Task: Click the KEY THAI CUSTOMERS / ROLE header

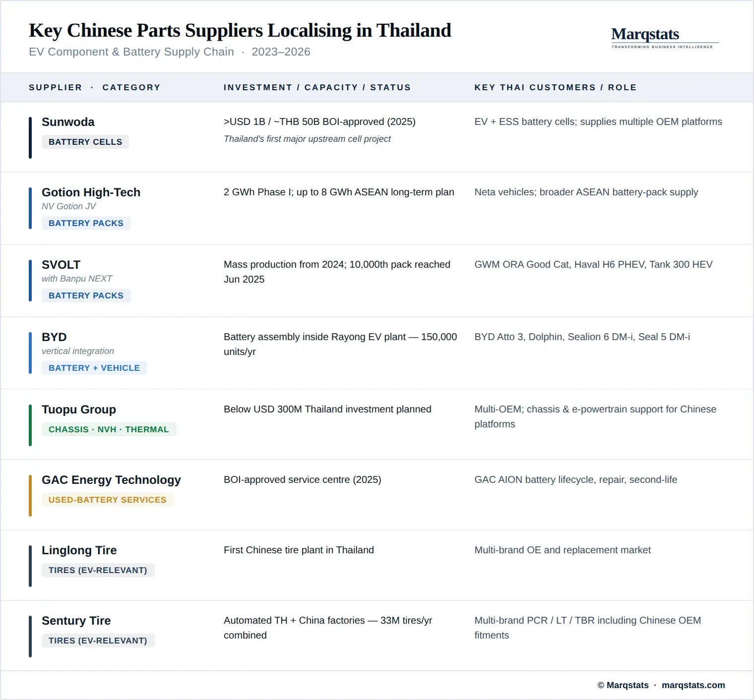Action: [556, 87]
